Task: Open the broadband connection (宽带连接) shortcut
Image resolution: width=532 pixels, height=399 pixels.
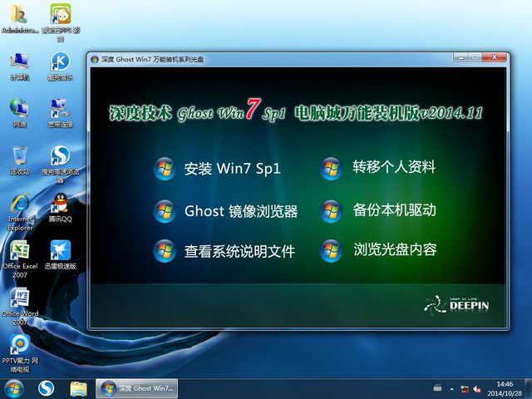Action: [61, 113]
